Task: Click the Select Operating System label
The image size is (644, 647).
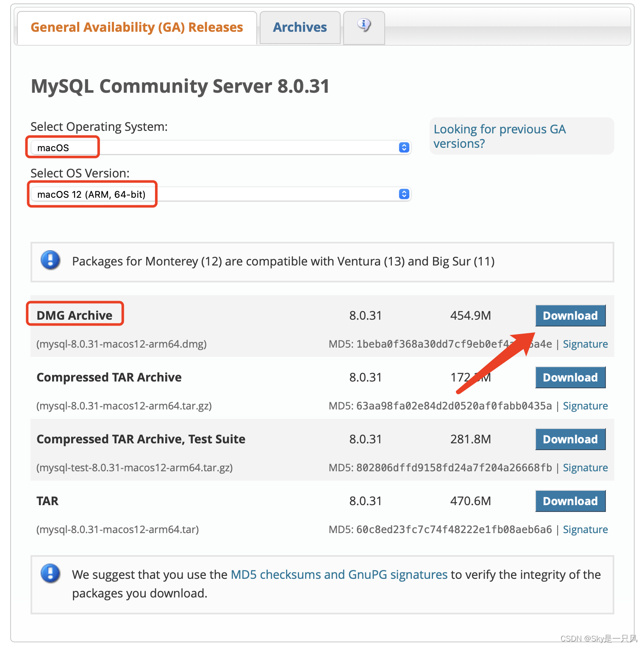Action: tap(99, 127)
